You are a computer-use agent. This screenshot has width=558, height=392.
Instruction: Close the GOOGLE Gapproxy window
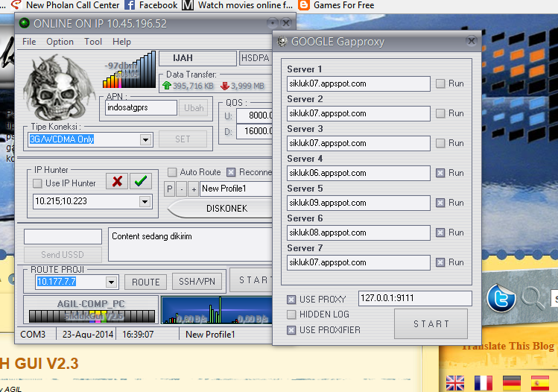472,41
